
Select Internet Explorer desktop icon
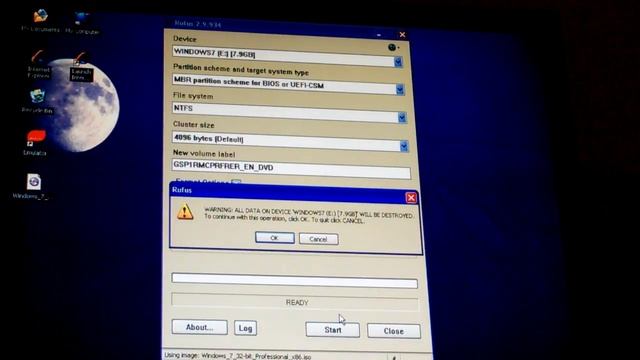(x=38, y=64)
